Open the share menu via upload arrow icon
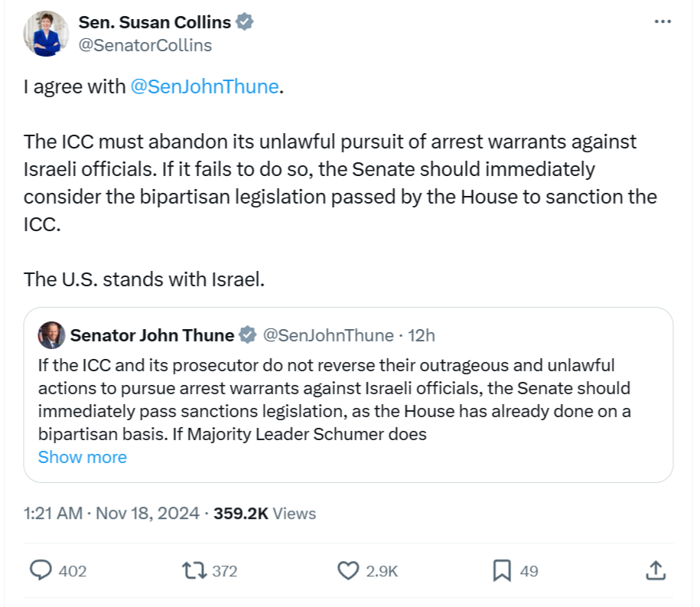This screenshot has height=607, width=700. (x=654, y=570)
